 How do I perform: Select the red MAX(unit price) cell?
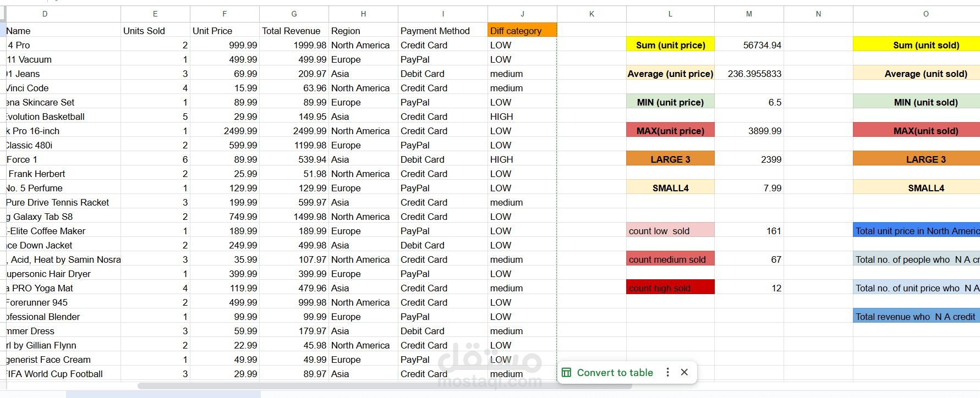(670, 131)
